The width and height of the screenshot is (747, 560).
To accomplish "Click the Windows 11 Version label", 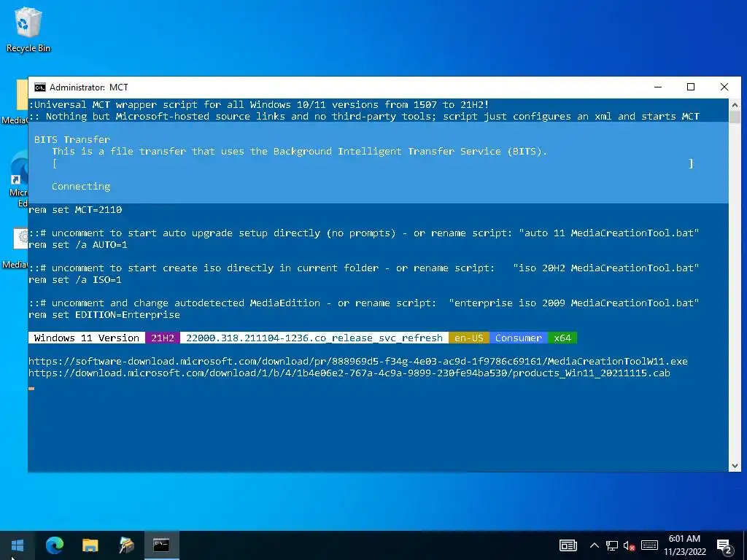I will pos(87,338).
